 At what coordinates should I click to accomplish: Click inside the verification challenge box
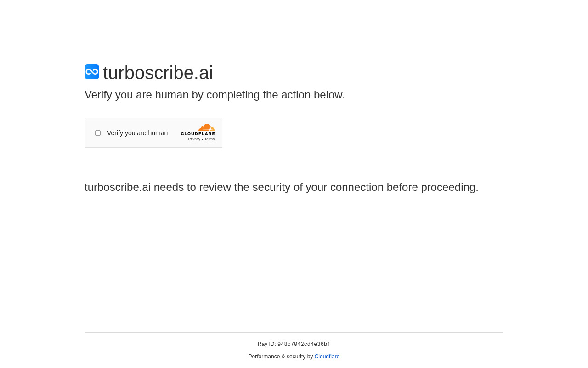[x=153, y=132]
